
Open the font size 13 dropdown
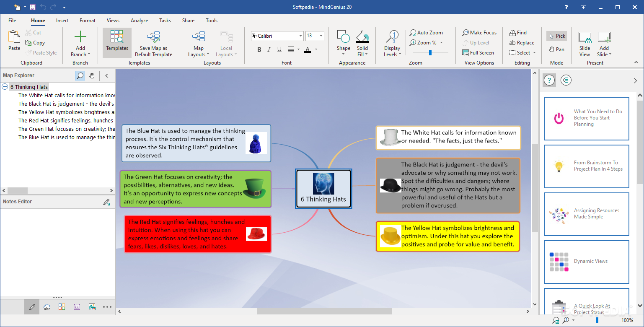(x=321, y=36)
